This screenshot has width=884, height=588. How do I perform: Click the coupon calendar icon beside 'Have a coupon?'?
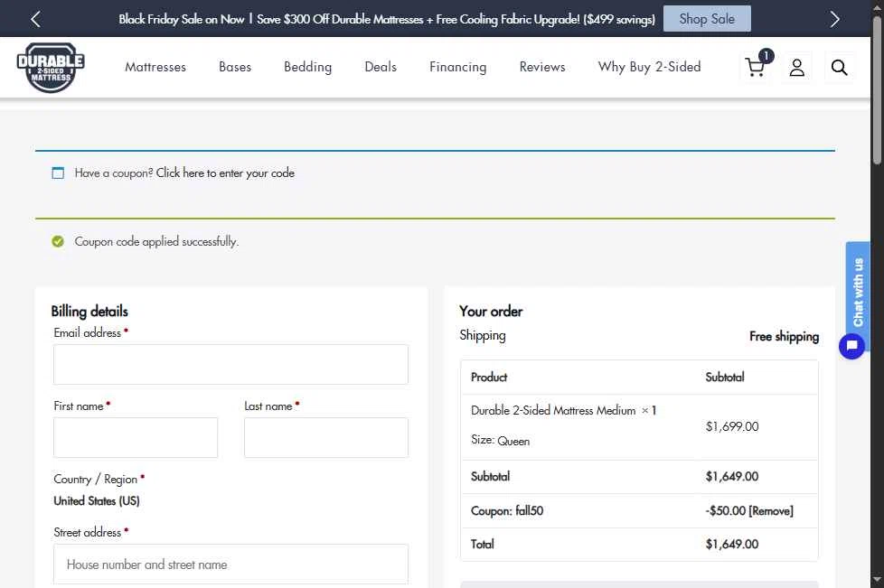coord(58,173)
